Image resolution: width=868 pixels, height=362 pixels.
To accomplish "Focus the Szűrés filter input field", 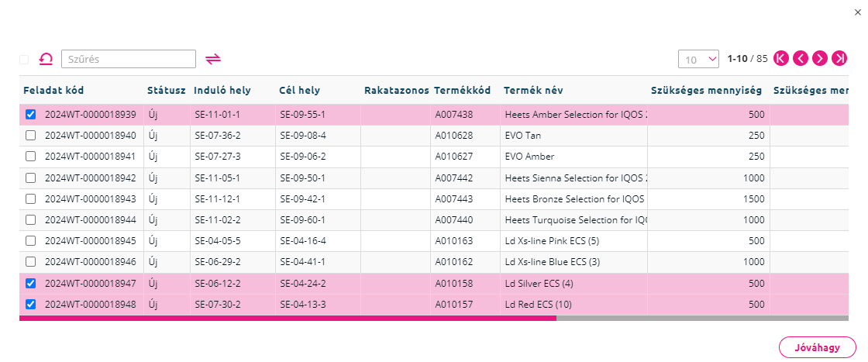I will tap(129, 59).
